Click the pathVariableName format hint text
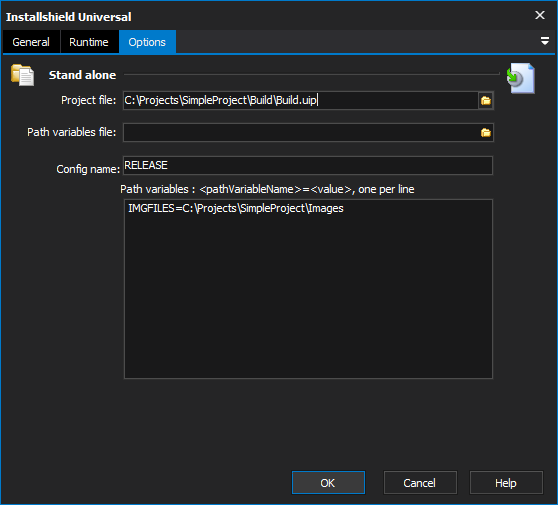This screenshot has width=558, height=505. click(267, 189)
